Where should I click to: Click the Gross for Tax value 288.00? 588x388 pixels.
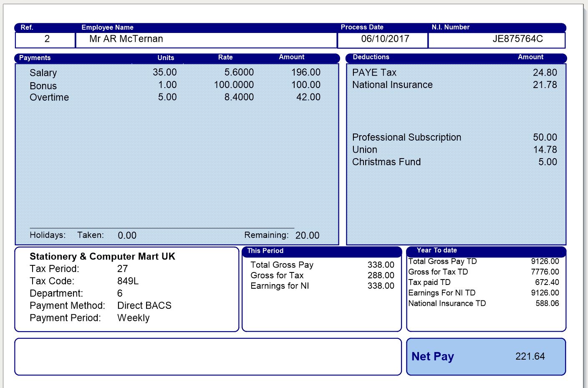[381, 275]
